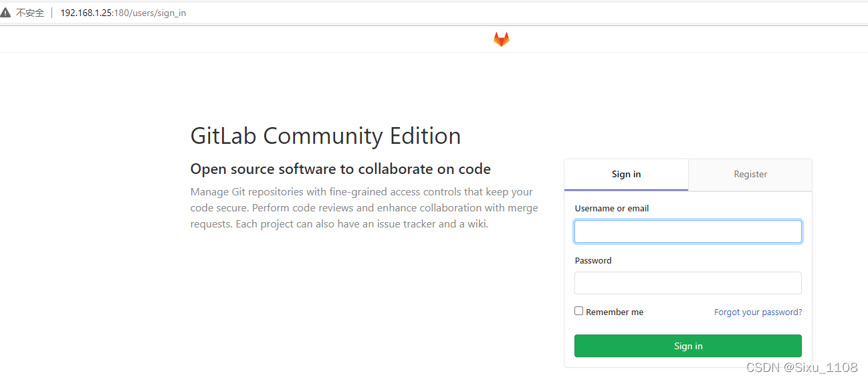Open the Register tab
This screenshot has height=380, width=868.
750,175
